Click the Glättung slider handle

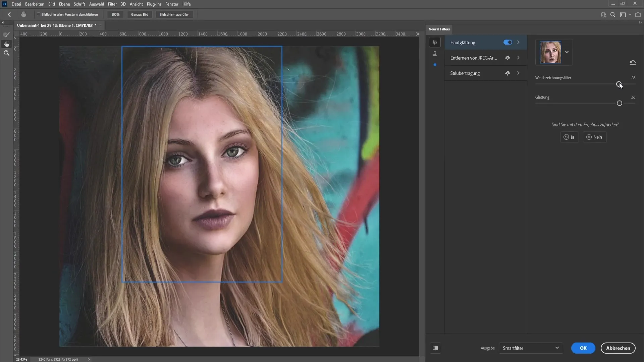point(620,103)
